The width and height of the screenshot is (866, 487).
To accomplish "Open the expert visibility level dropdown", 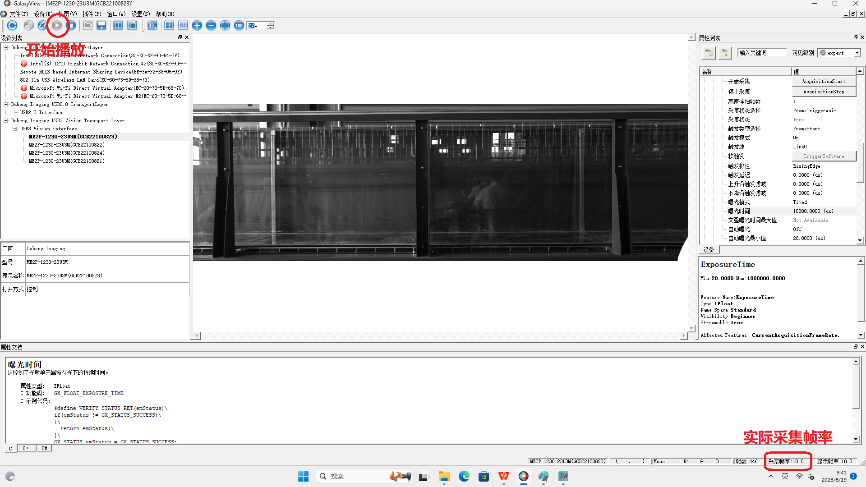I will [838, 52].
